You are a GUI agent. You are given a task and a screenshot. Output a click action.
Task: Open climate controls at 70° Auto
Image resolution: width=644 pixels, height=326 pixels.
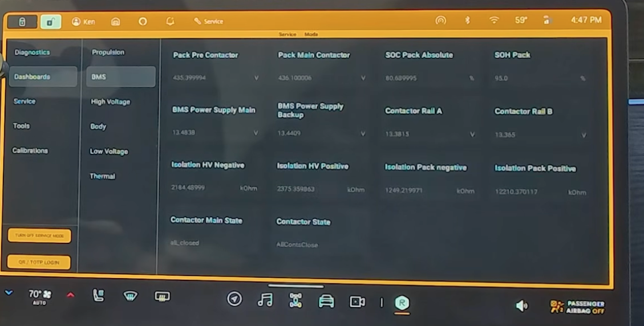[x=39, y=296]
